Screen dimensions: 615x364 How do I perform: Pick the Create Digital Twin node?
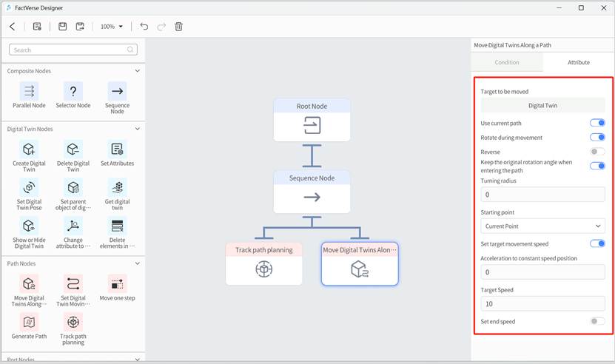tap(29, 149)
